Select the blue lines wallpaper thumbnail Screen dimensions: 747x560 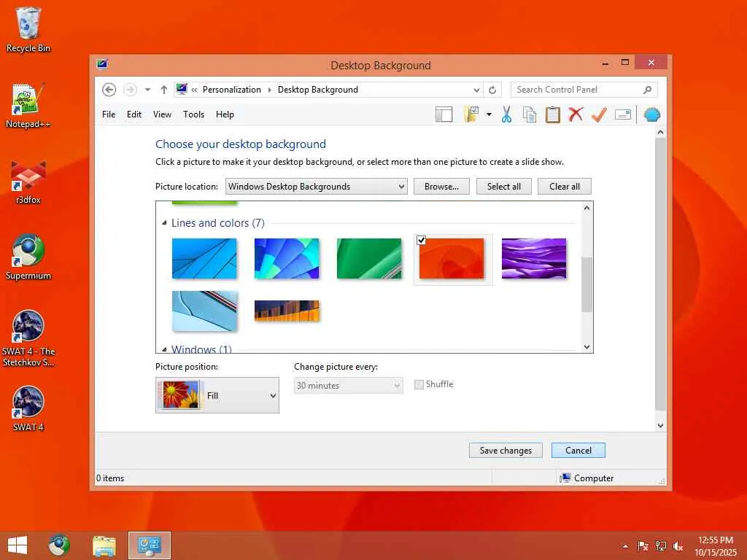(x=204, y=259)
